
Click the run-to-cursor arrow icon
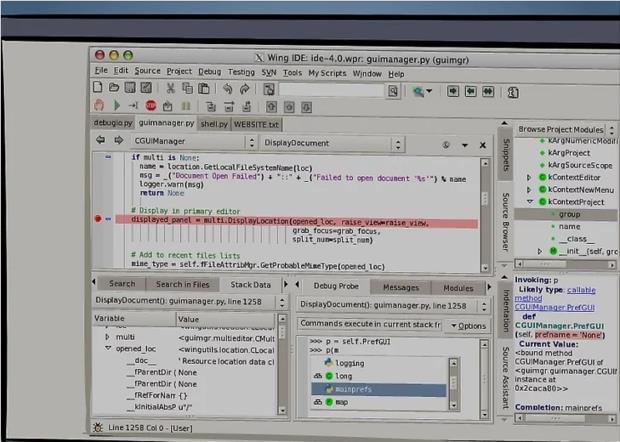tap(133, 106)
